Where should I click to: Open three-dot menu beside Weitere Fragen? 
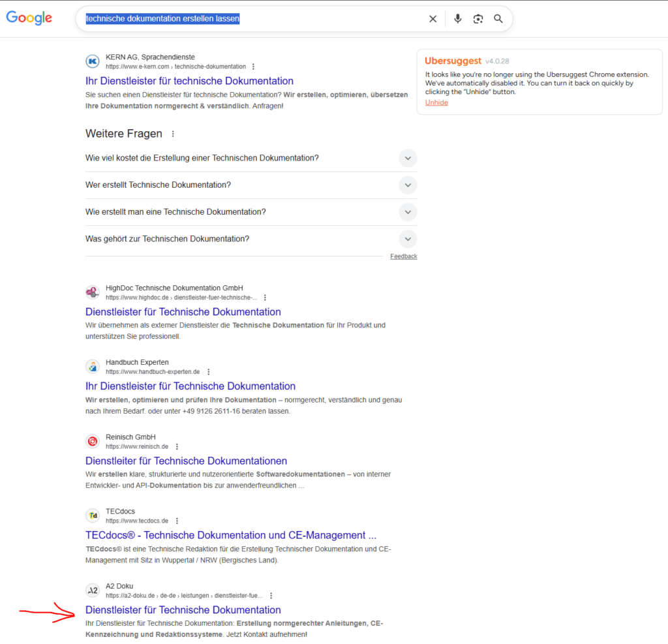[x=173, y=134]
